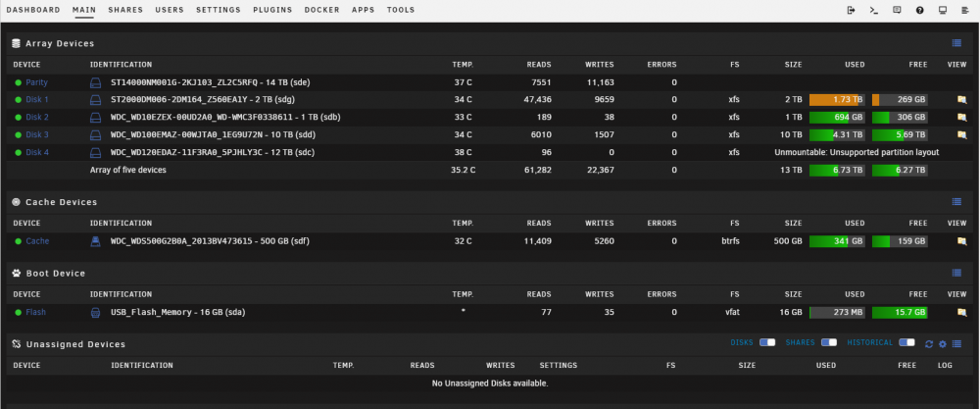Click 'Unmountable: Unsupported partition layout' text
This screenshot has height=409, width=980.
(857, 153)
